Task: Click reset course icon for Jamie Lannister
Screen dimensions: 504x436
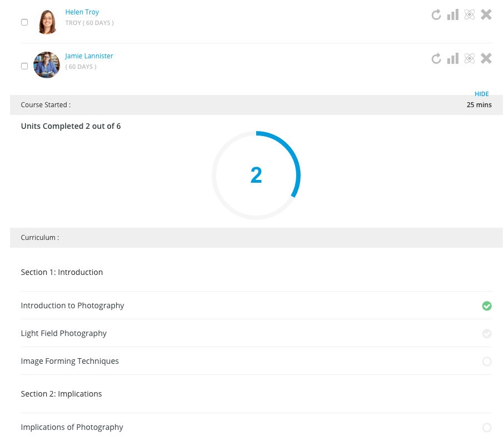Action: tap(436, 58)
